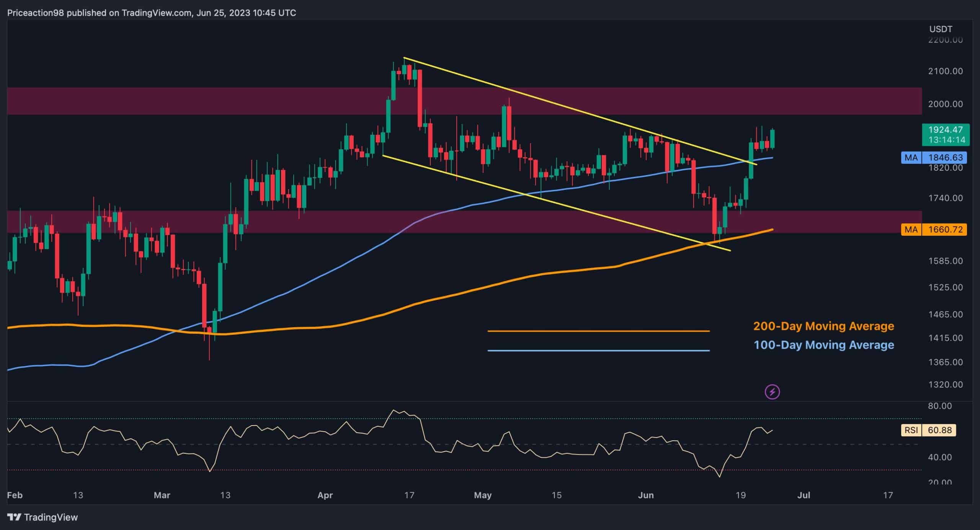Image resolution: width=980 pixels, height=530 pixels.
Task: Click the 100-Day Moving Average legend text
Action: 824,345
